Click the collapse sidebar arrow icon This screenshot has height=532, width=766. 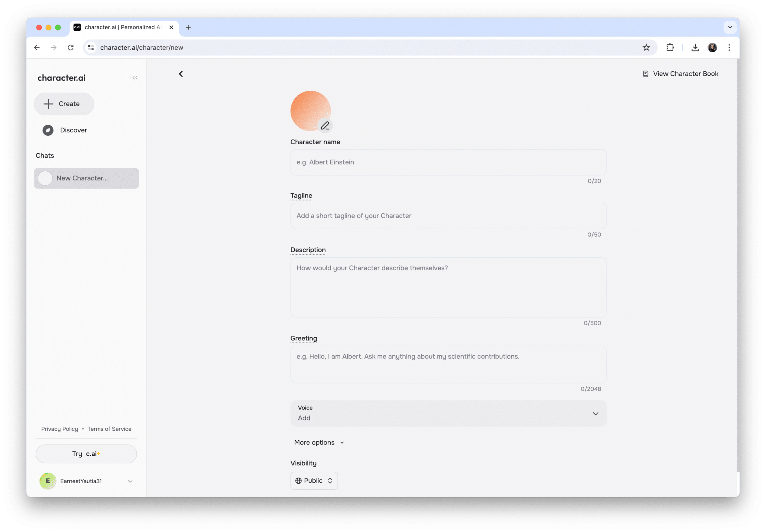[x=134, y=77]
